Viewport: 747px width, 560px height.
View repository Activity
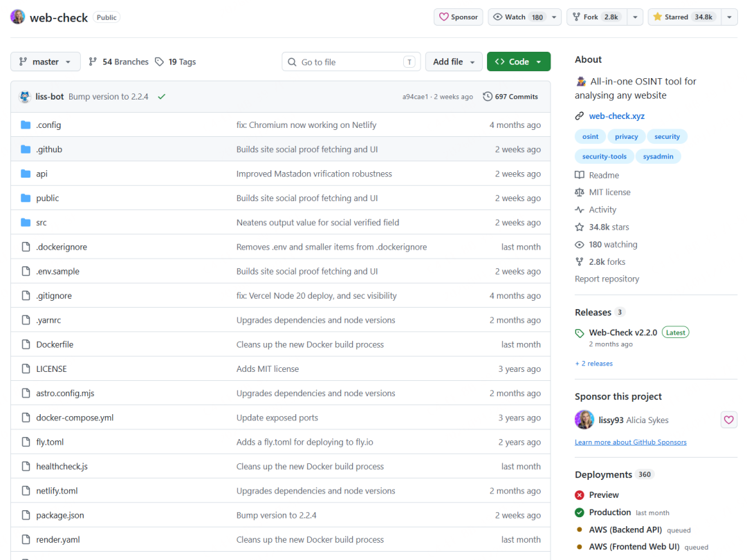click(x=596, y=209)
